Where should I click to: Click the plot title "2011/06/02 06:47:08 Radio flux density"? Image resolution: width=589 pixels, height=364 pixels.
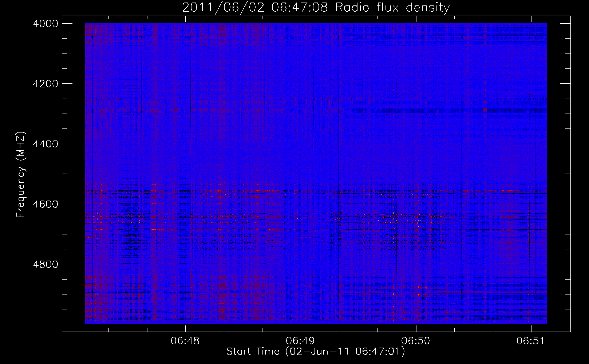click(x=316, y=8)
